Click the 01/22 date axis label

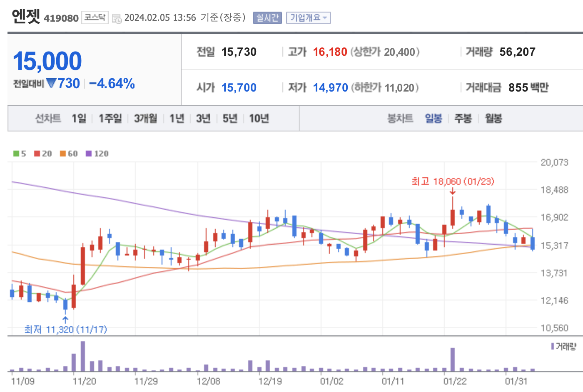click(455, 381)
